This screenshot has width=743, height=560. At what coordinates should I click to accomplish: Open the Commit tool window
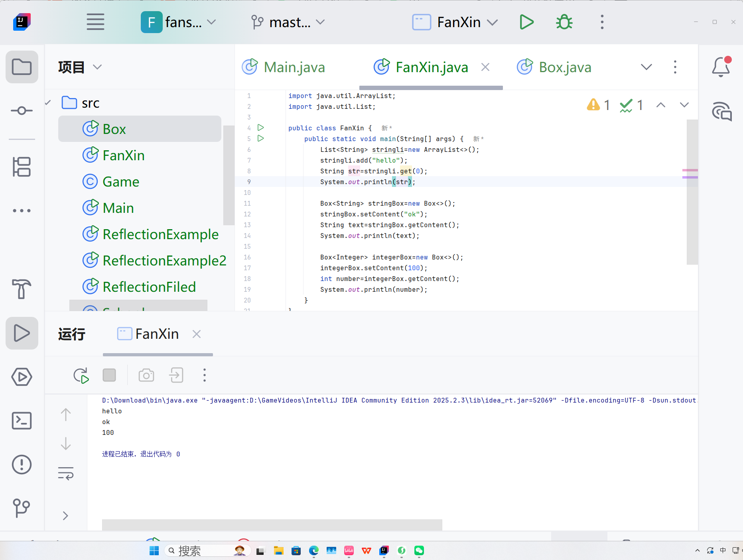click(x=22, y=110)
